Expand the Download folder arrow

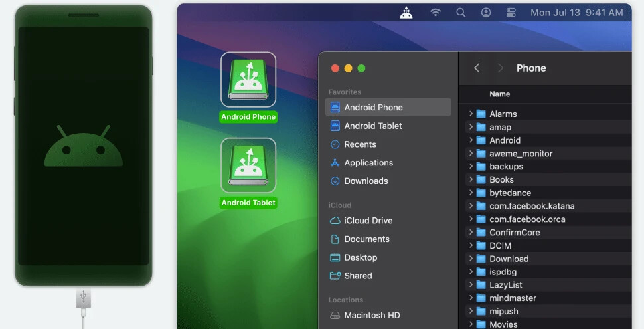470,259
